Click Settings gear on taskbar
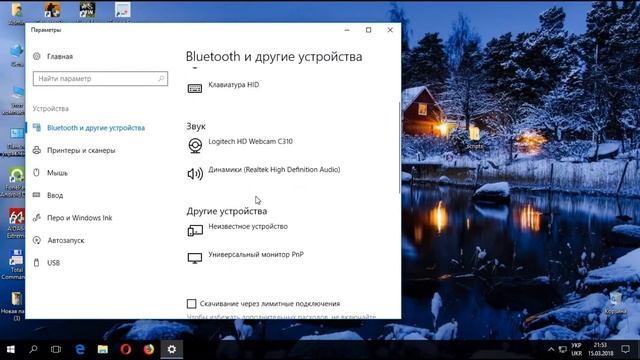 pyautogui.click(x=172, y=349)
